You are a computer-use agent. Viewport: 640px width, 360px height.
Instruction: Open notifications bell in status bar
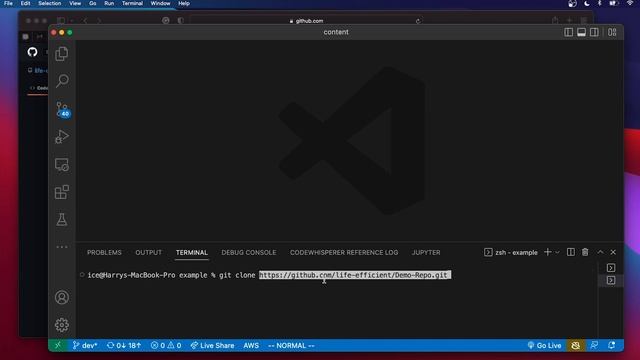tap(611, 345)
